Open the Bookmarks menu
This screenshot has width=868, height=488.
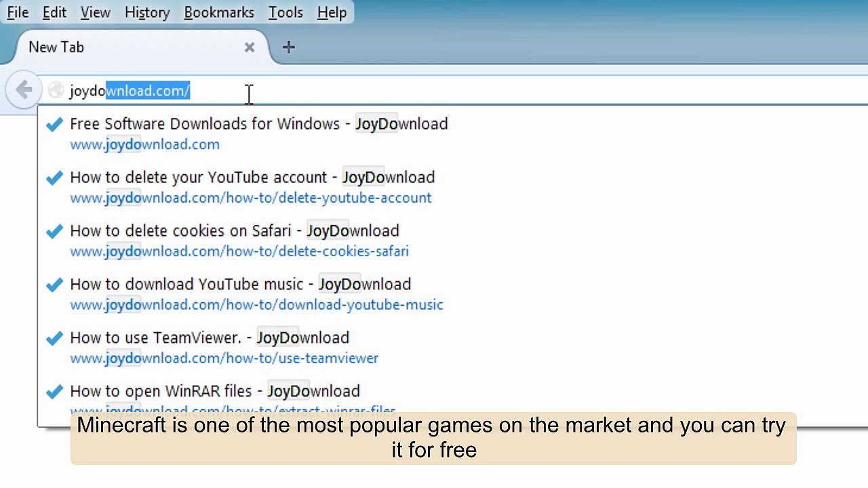(219, 12)
